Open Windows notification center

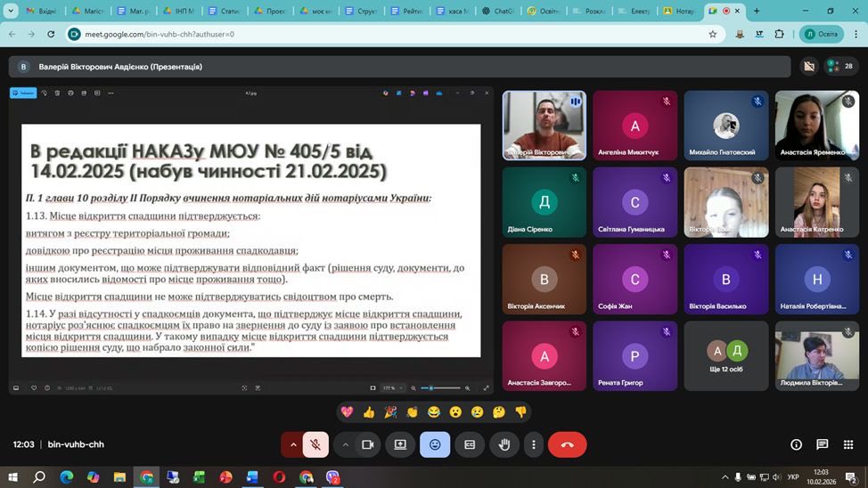point(851,477)
